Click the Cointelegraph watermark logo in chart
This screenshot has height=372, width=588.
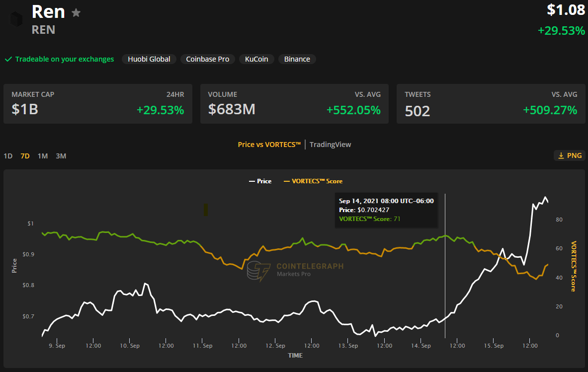[x=258, y=271]
